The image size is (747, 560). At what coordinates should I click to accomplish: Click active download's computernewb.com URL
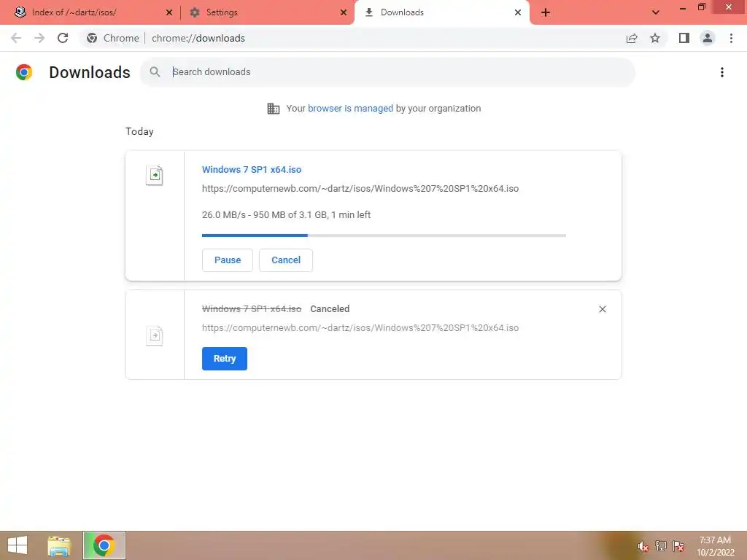point(360,189)
